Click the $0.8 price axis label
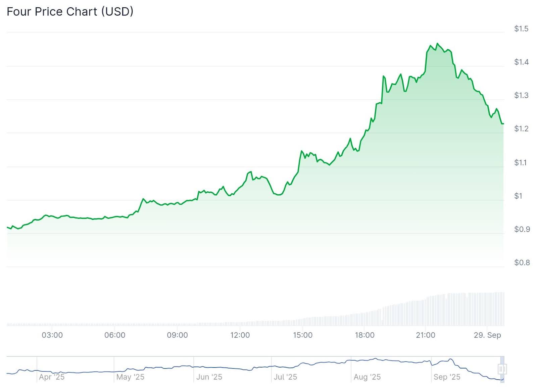 click(x=522, y=262)
